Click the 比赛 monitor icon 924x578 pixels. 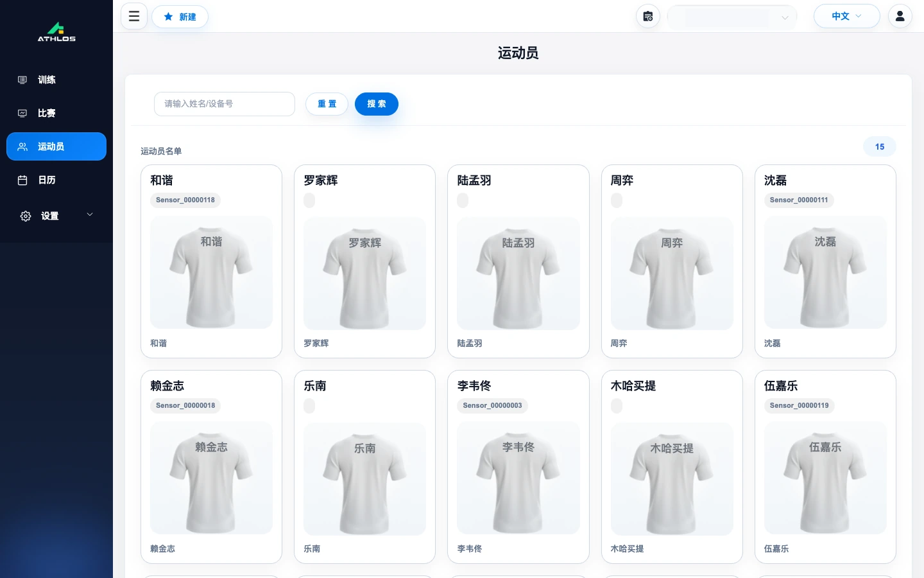pos(22,113)
